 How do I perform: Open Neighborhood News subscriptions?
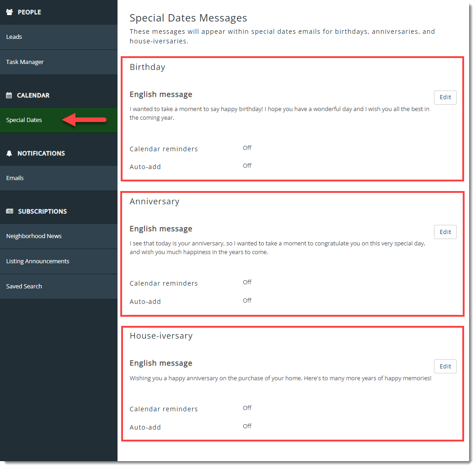[34, 236]
